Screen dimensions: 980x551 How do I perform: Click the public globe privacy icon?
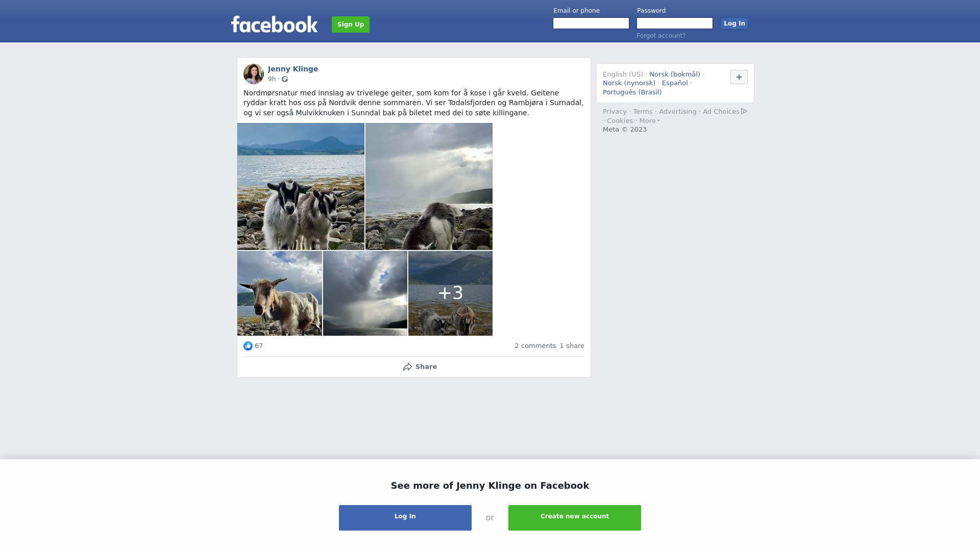pos(285,79)
